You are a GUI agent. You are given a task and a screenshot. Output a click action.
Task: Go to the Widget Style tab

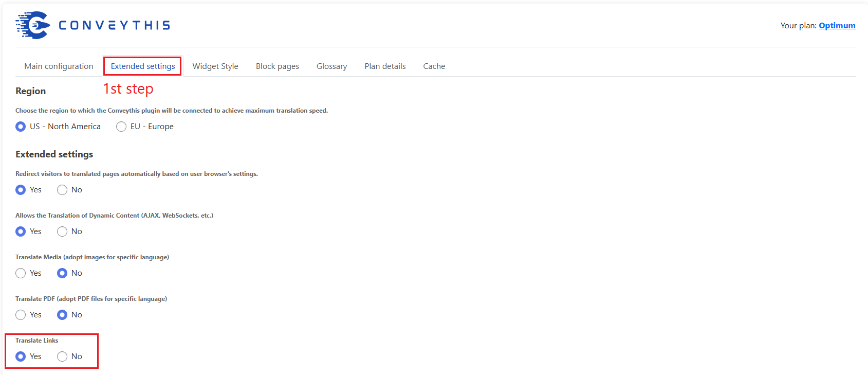pyautogui.click(x=215, y=66)
